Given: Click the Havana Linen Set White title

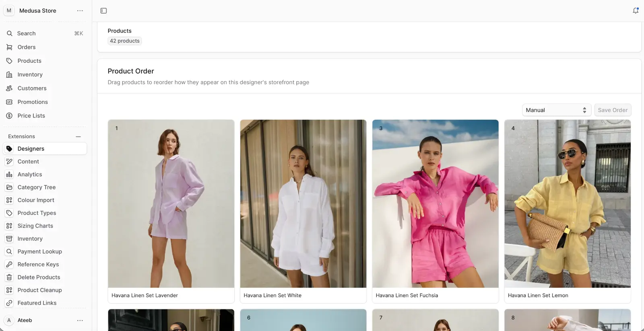Looking at the screenshot, I should point(272,295).
